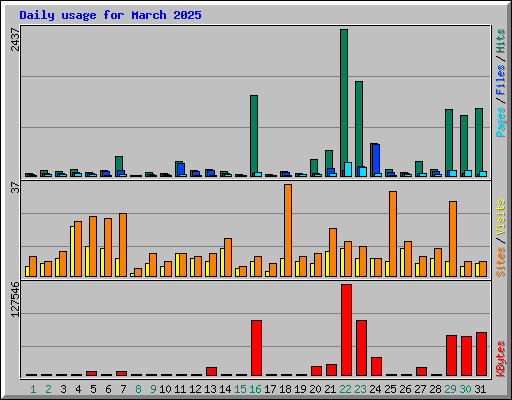Select the red KBytes bar for day 23
The image size is (512, 400).
[x=361, y=348]
